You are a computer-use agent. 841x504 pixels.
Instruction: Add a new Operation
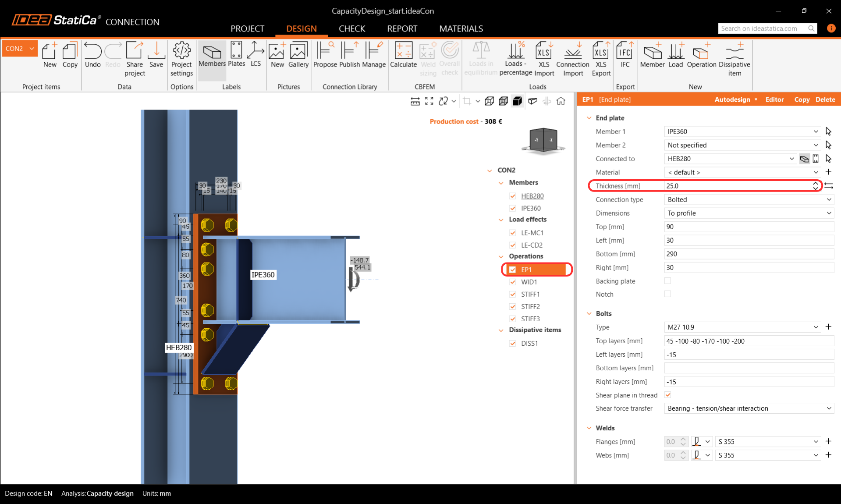point(701,55)
